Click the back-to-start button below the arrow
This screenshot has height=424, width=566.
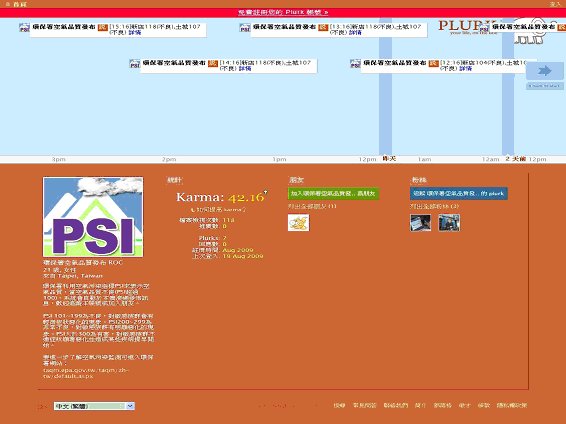click(544, 86)
